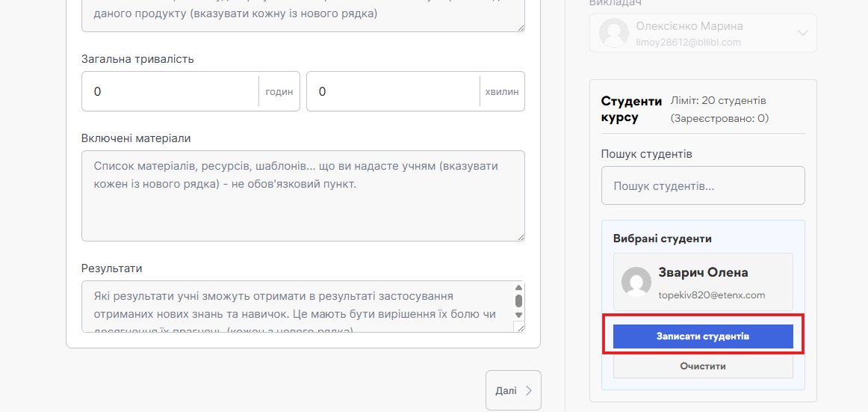Click resize handle of Результати textarea
Image resolution: width=868 pixels, height=412 pixels.
520,328
